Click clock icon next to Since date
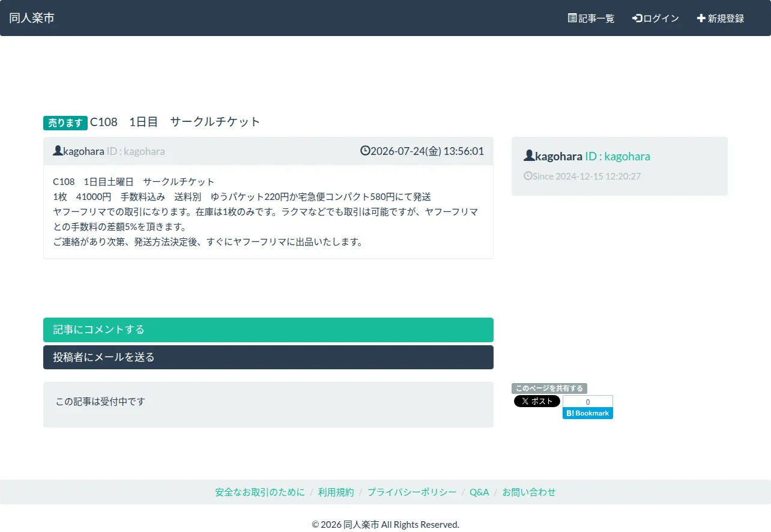Viewport: 771px width, 532px height. (x=528, y=176)
